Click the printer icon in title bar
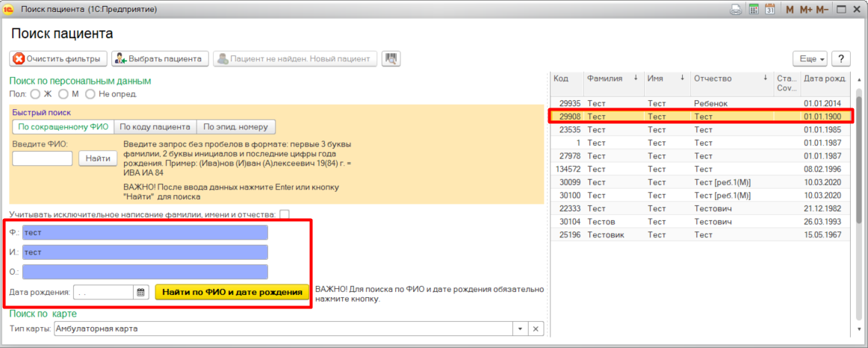868x348 pixels. [736, 10]
